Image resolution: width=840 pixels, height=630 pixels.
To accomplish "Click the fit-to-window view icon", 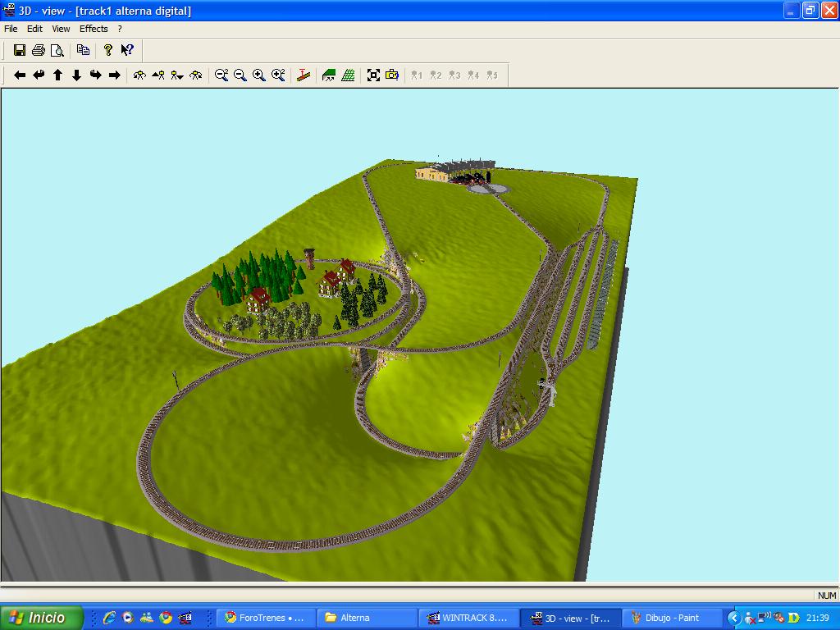I will coord(373,75).
